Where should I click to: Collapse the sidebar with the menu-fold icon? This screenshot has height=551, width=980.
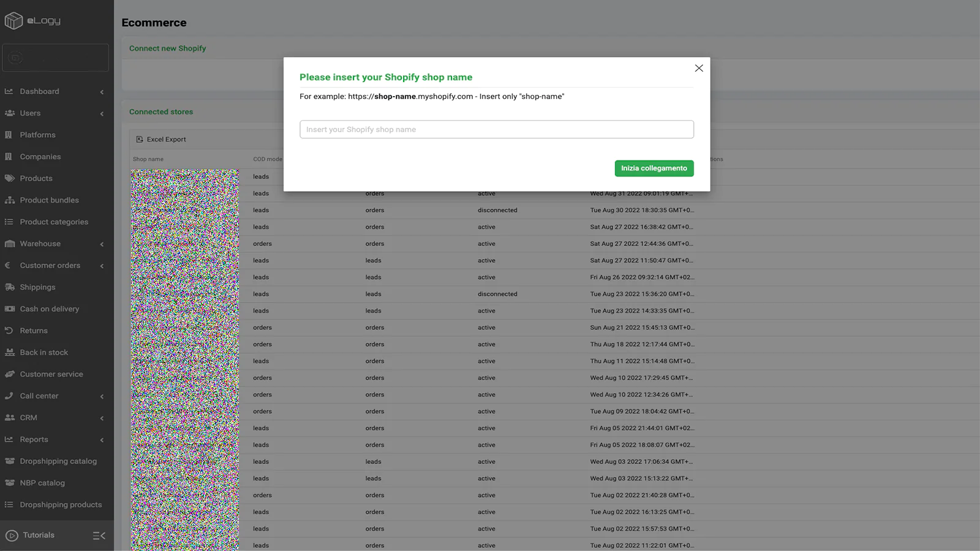tap(99, 536)
